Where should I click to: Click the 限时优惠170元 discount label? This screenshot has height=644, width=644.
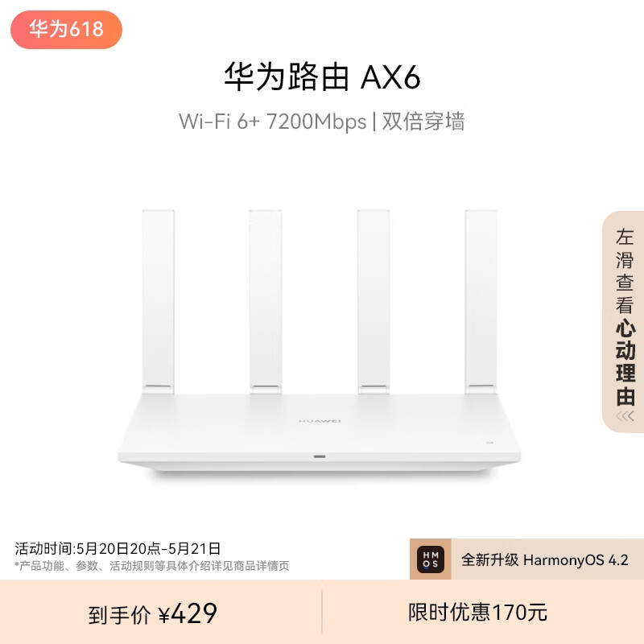(477, 613)
